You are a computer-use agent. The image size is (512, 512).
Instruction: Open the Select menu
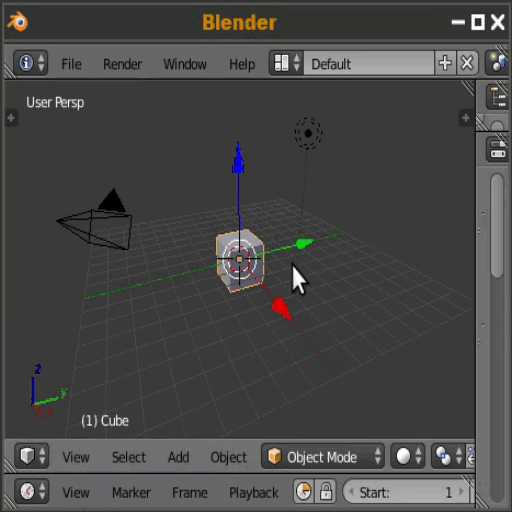click(129, 457)
